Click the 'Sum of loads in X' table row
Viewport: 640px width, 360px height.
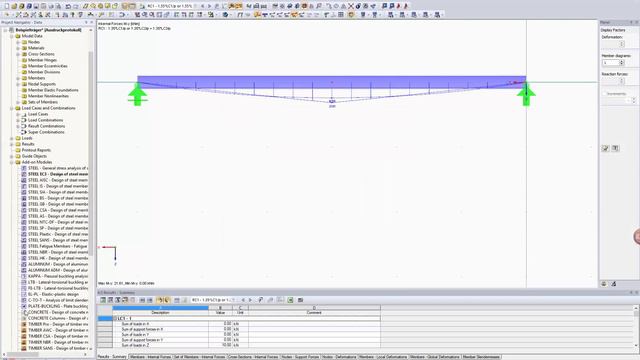pyautogui.click(x=247, y=324)
